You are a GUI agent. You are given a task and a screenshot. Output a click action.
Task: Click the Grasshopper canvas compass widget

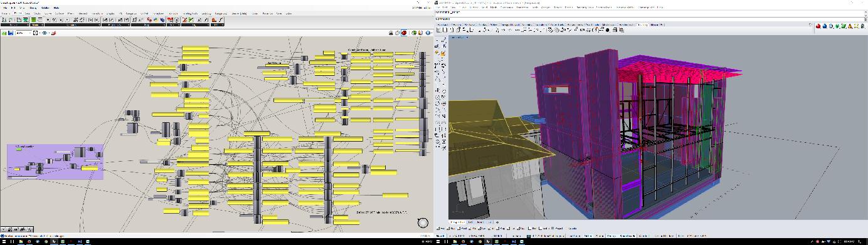tap(423, 222)
